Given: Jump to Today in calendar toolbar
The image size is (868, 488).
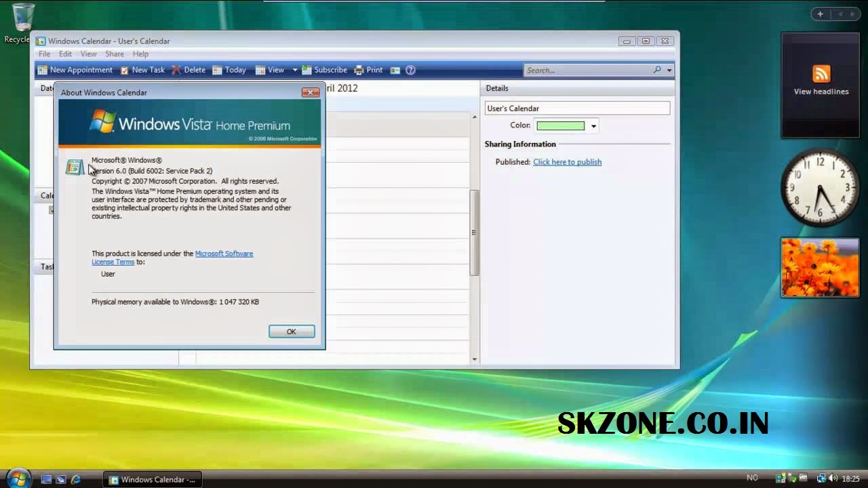Looking at the screenshot, I should 229,70.
